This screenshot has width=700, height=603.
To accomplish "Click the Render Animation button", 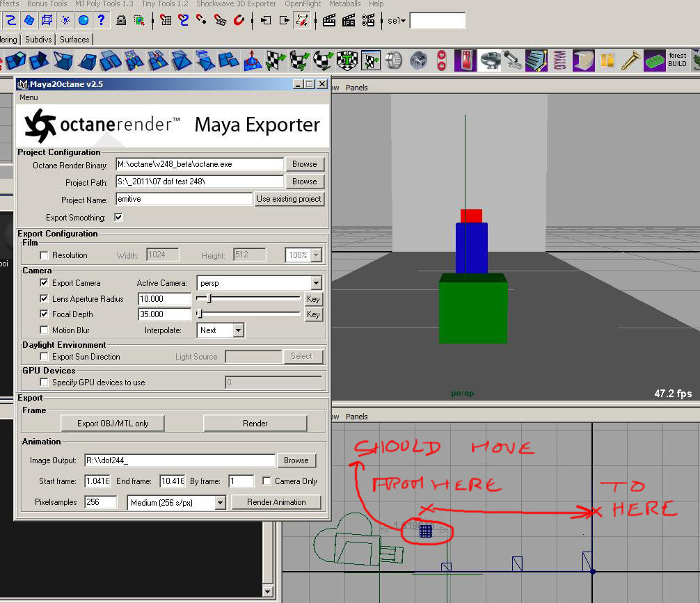I will click(276, 502).
